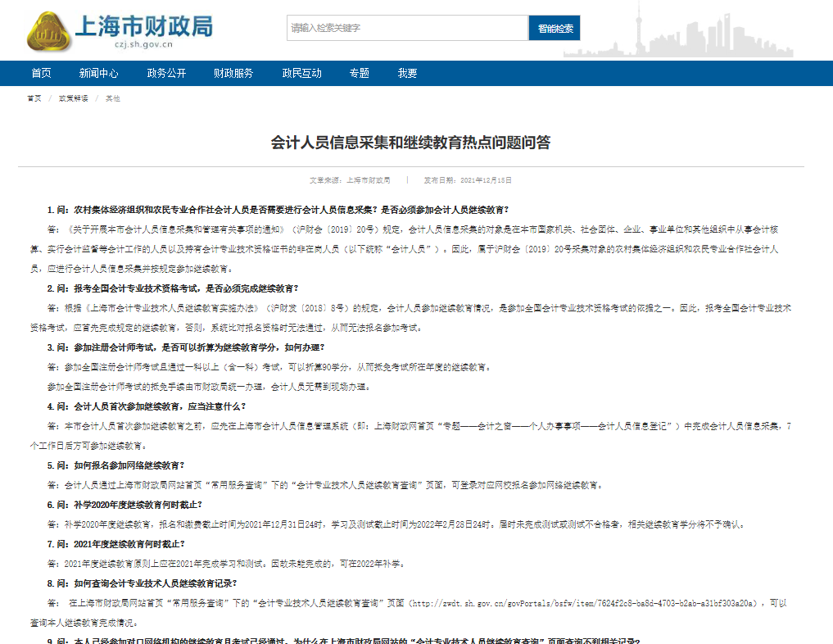Image resolution: width=833 pixels, height=644 pixels.
Task: Click the 其他 breadcrumb item
Action: (x=112, y=98)
